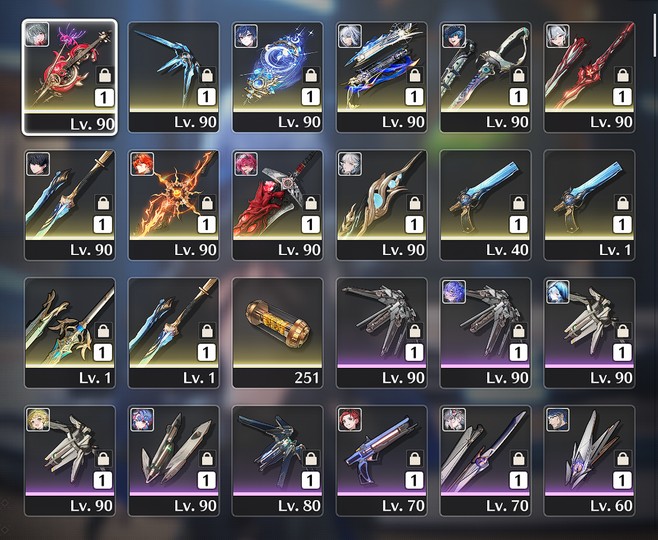This screenshot has height=540, width=658.
Task: Select the blue broadblade at Lv. 40
Action: [485, 205]
